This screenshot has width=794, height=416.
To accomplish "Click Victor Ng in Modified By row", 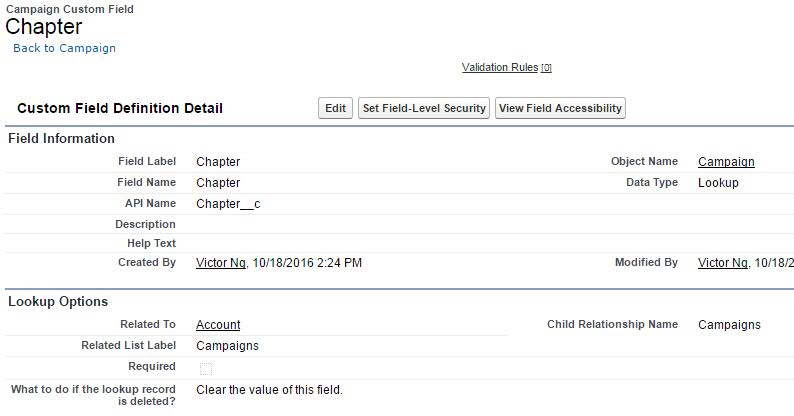I will (x=724, y=263).
